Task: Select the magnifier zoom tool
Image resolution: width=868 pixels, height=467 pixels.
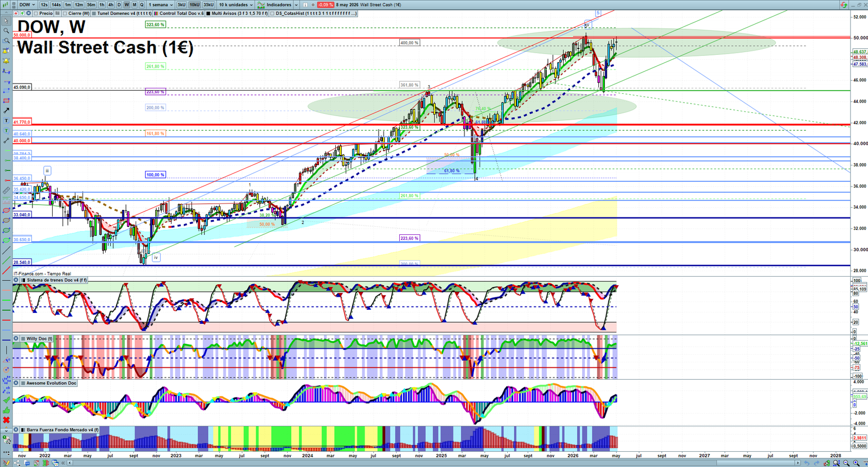Action: click(x=6, y=31)
